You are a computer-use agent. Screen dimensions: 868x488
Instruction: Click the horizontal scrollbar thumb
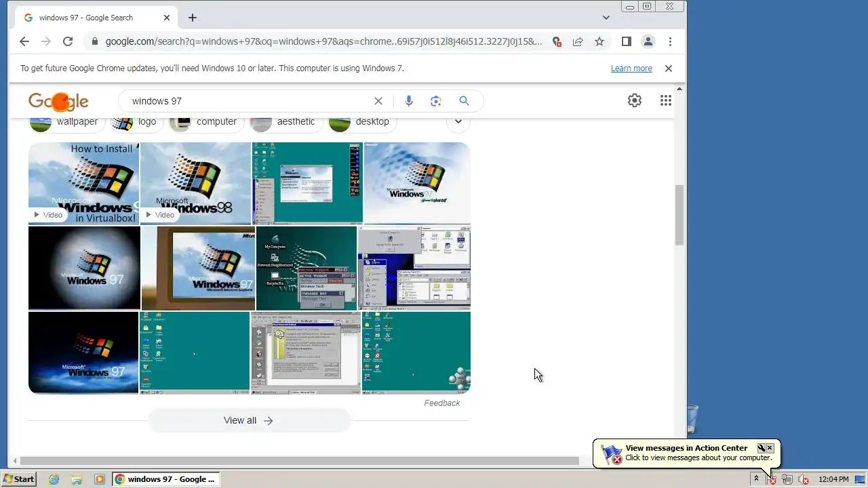pos(299,461)
